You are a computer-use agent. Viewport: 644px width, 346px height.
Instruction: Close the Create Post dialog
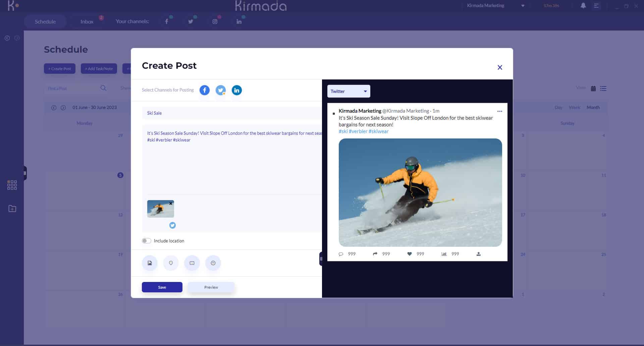coord(500,67)
